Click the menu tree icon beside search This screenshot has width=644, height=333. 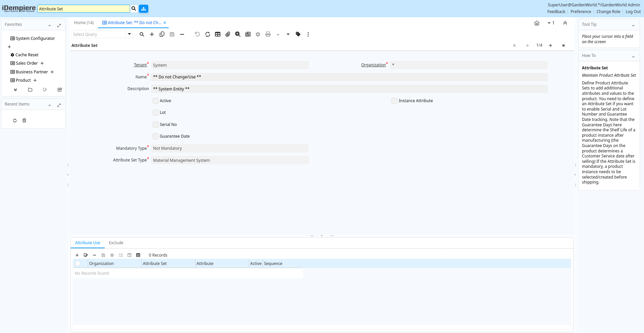(x=144, y=9)
